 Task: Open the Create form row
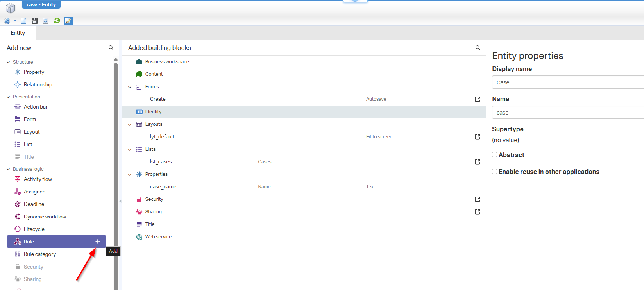(304, 99)
